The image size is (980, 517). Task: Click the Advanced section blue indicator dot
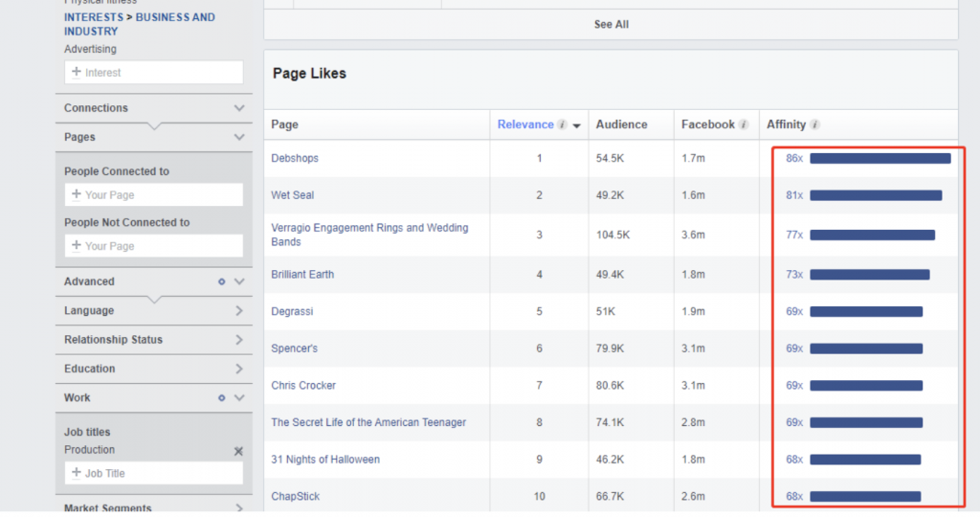pos(221,281)
